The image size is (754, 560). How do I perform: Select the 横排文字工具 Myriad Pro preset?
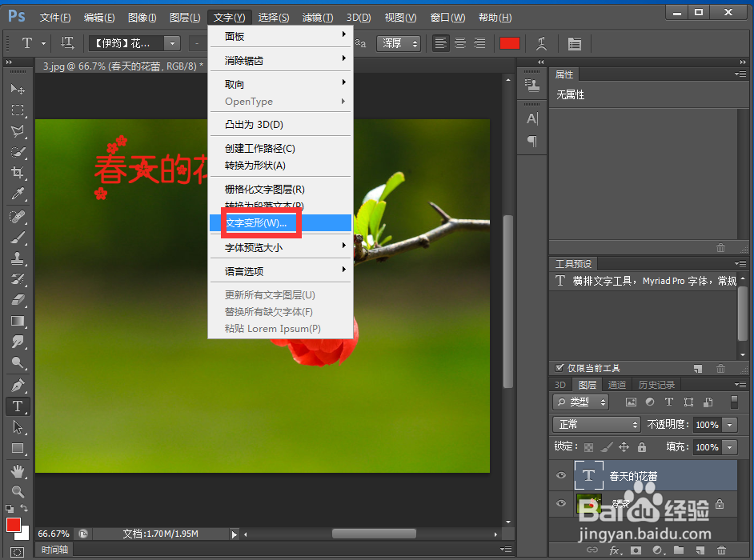pyautogui.click(x=644, y=281)
